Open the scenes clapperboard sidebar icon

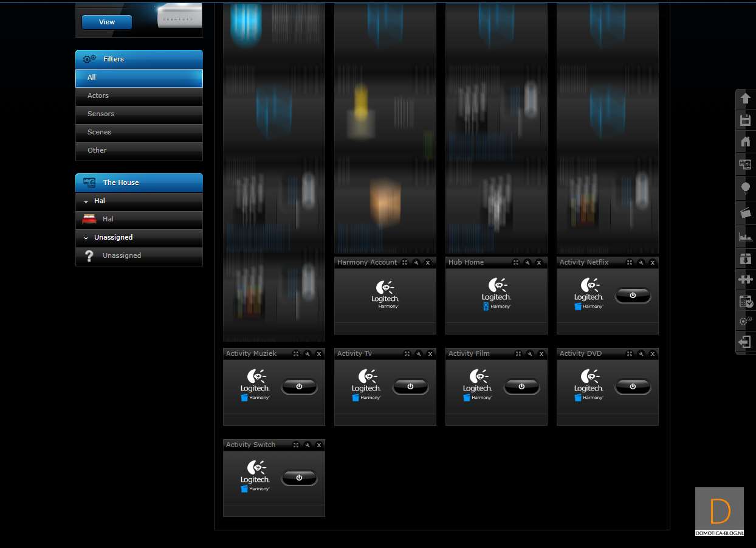click(745, 212)
